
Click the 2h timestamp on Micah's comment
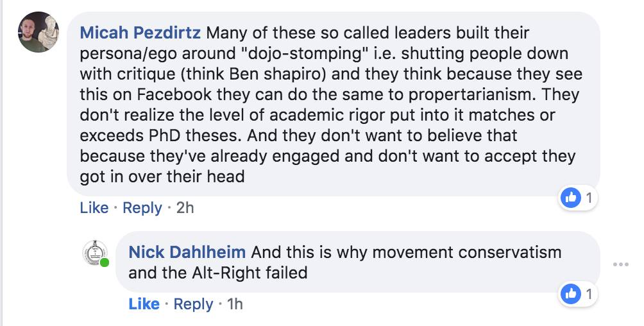[185, 208]
